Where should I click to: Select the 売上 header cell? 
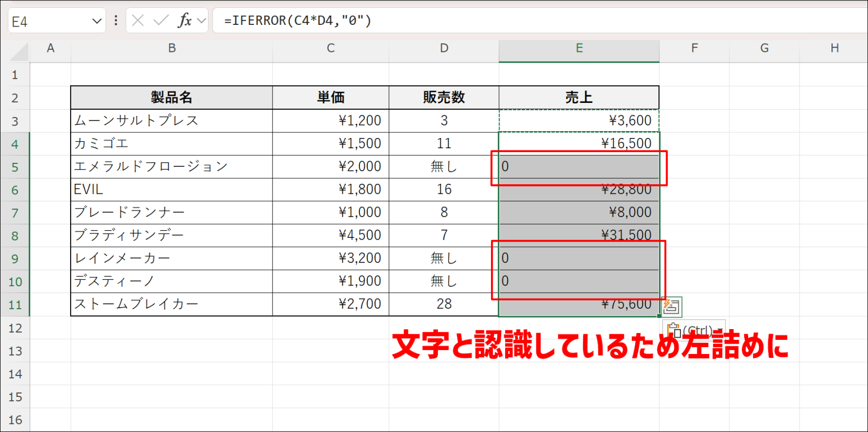tap(579, 97)
